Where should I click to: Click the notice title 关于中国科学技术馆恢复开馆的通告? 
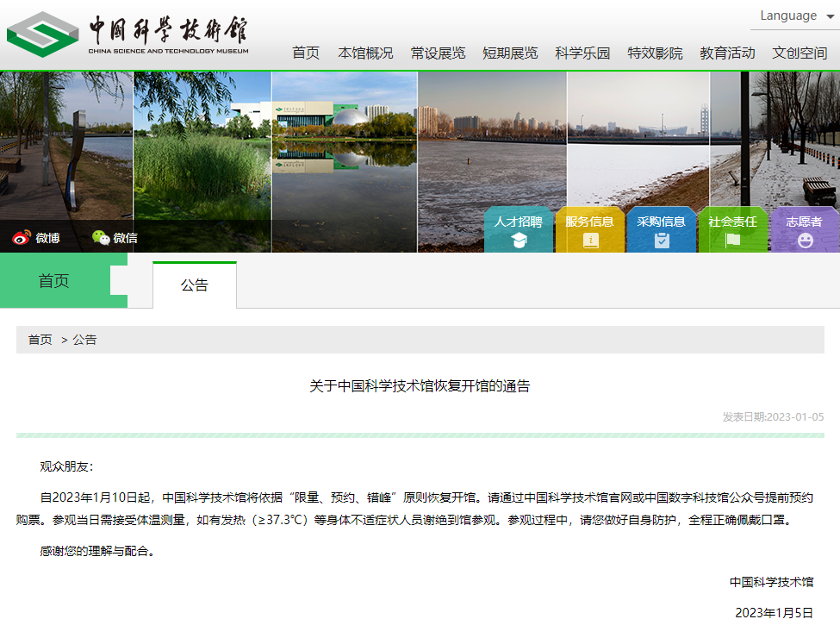420,386
